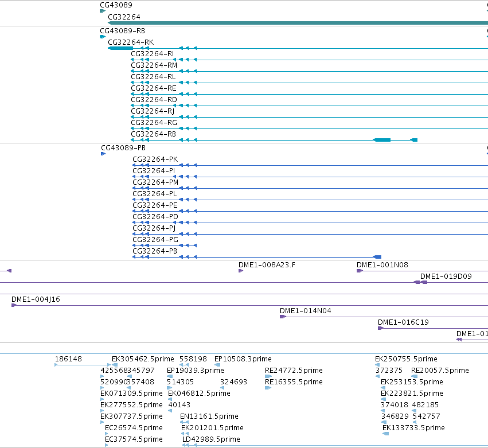Click the thick exon of CG32264-RK
Viewport: 488px width, 448px height.
[120, 48]
